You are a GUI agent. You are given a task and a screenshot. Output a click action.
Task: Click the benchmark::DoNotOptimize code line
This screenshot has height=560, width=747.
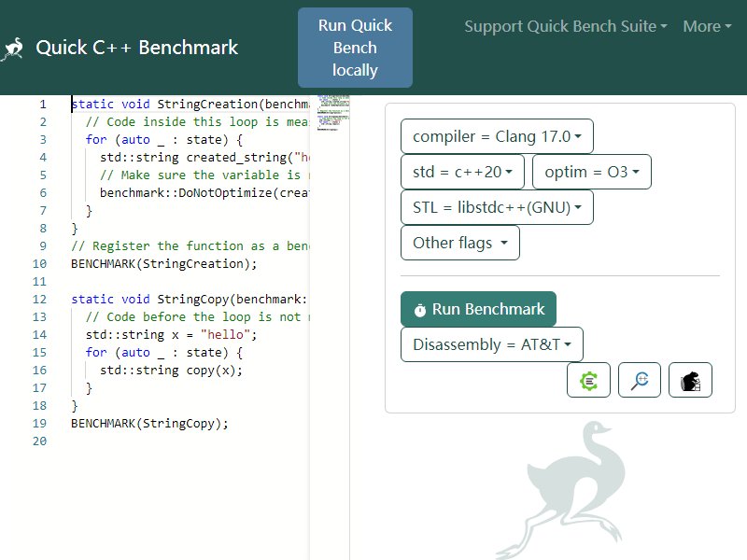coord(204,193)
